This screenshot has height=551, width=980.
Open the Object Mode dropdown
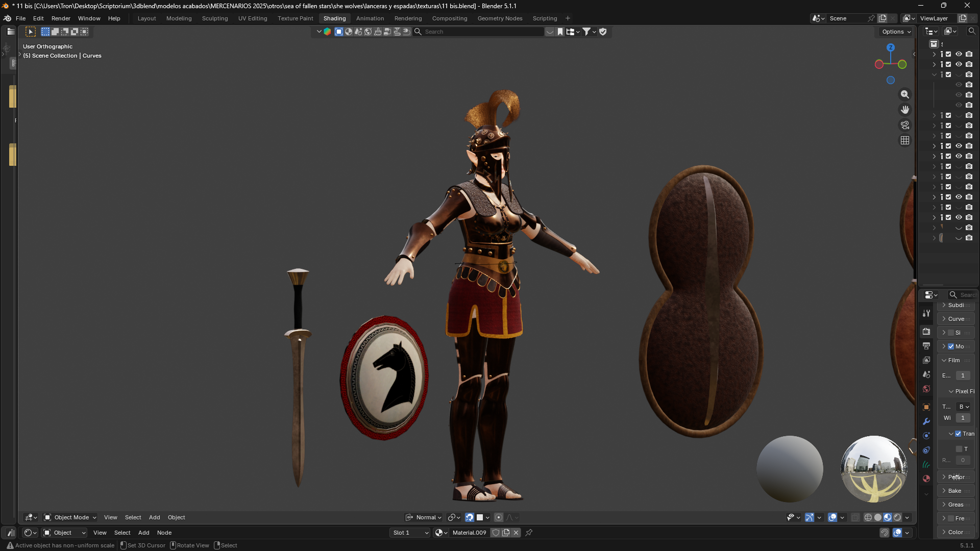pos(70,517)
